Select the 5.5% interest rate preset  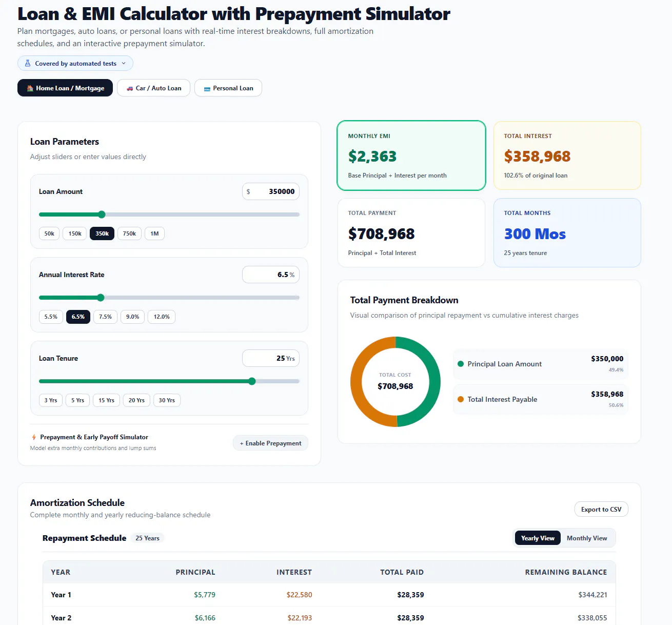pyautogui.click(x=51, y=317)
